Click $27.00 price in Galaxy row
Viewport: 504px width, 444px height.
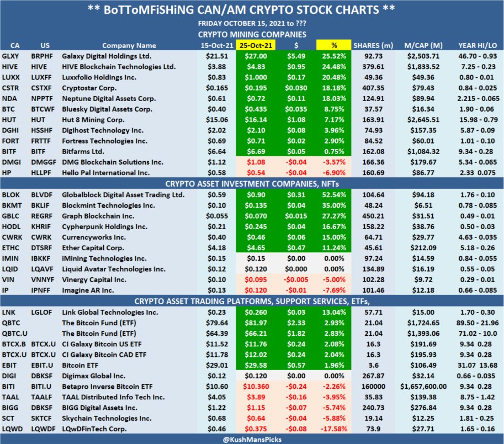pos(256,56)
